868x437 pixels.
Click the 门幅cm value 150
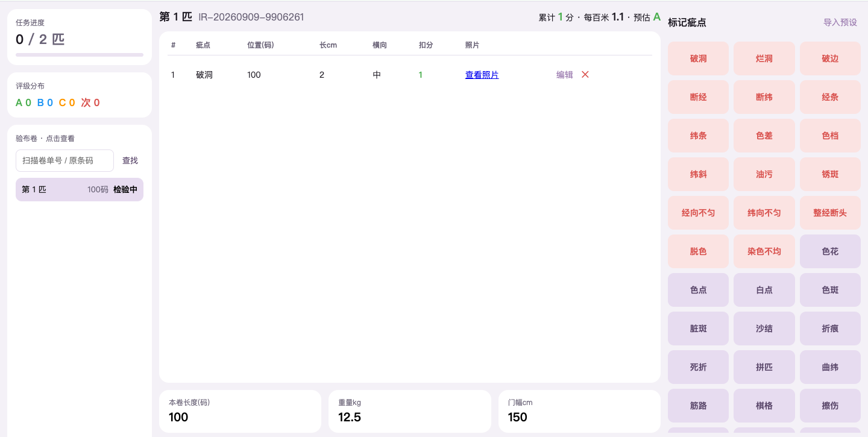(x=518, y=417)
